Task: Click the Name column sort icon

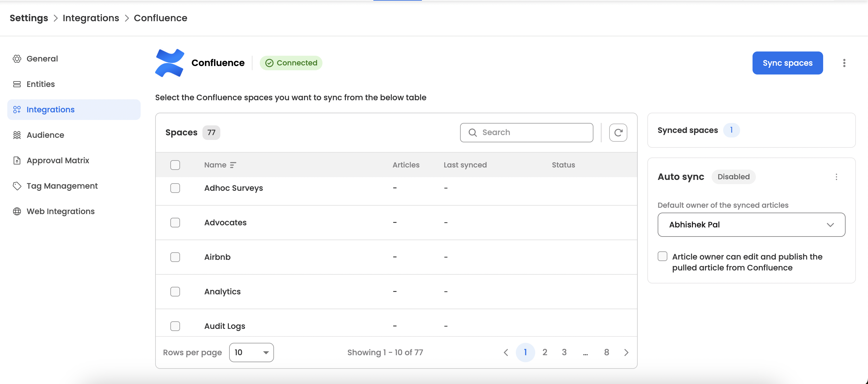Action: (x=233, y=165)
